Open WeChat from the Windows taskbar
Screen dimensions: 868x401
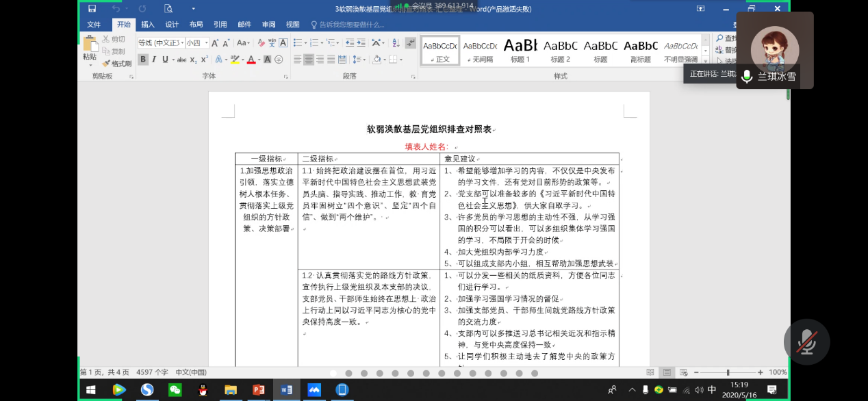[175, 389]
